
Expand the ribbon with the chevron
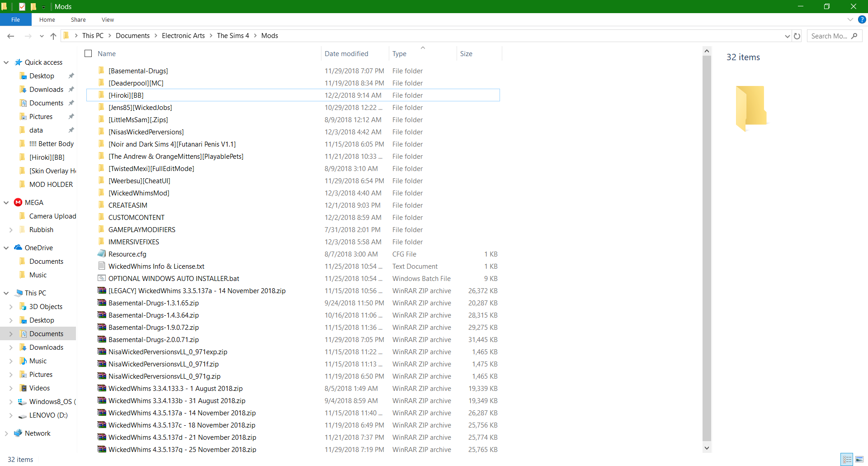pos(850,19)
